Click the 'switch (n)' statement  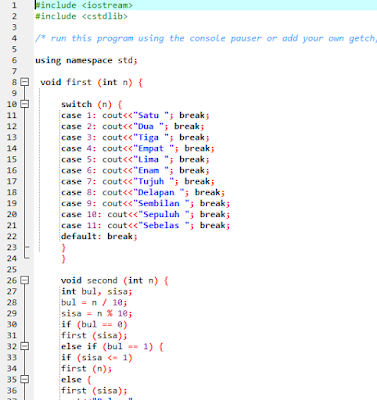pyautogui.click(x=92, y=104)
